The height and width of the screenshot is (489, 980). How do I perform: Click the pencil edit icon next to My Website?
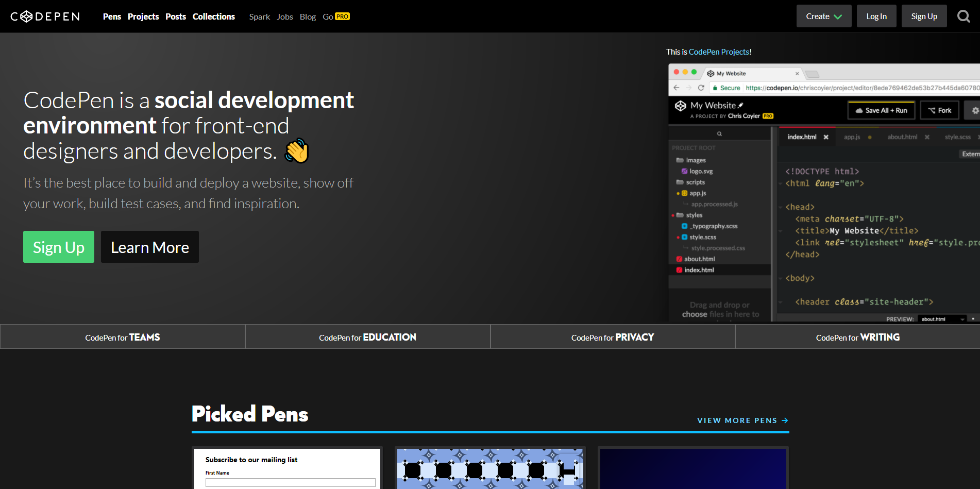[x=741, y=105]
